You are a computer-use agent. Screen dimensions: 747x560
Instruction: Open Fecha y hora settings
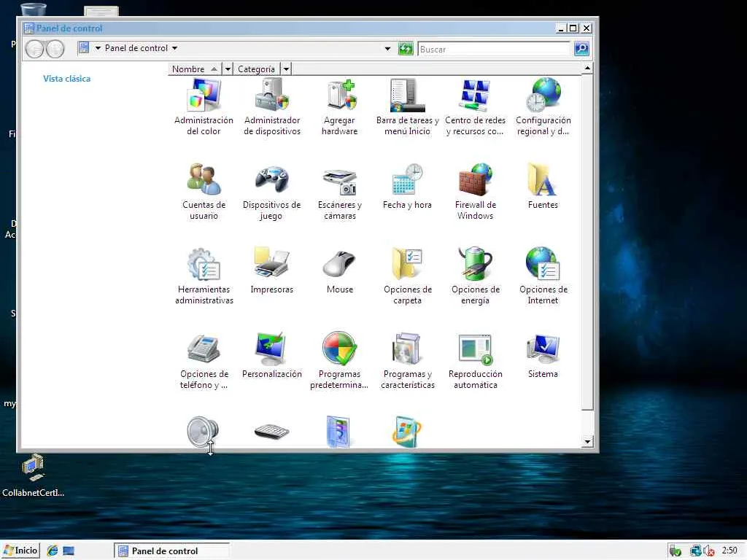click(x=407, y=187)
